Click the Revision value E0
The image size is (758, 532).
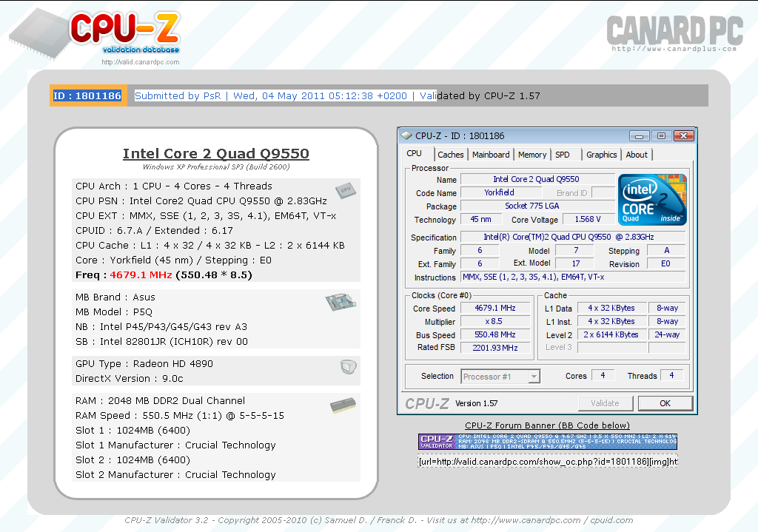pyautogui.click(x=665, y=263)
